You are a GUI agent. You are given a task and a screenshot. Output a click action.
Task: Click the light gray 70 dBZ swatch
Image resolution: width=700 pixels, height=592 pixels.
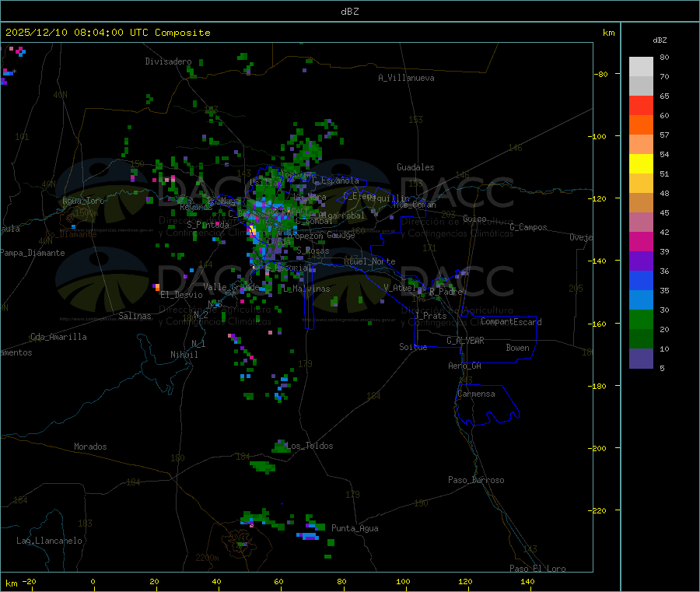click(x=641, y=86)
